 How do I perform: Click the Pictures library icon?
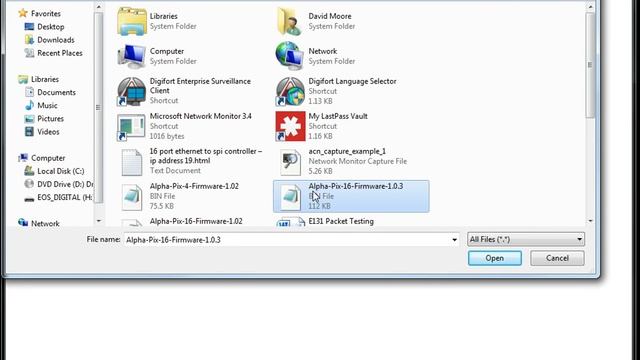coord(29,119)
